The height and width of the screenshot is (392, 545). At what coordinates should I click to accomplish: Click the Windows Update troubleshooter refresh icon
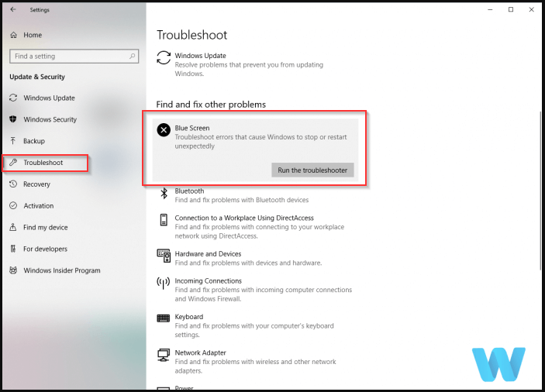[x=164, y=57]
